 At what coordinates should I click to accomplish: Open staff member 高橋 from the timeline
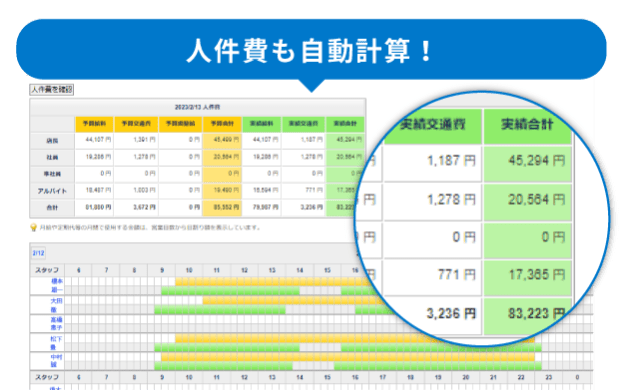pyautogui.click(x=56, y=324)
